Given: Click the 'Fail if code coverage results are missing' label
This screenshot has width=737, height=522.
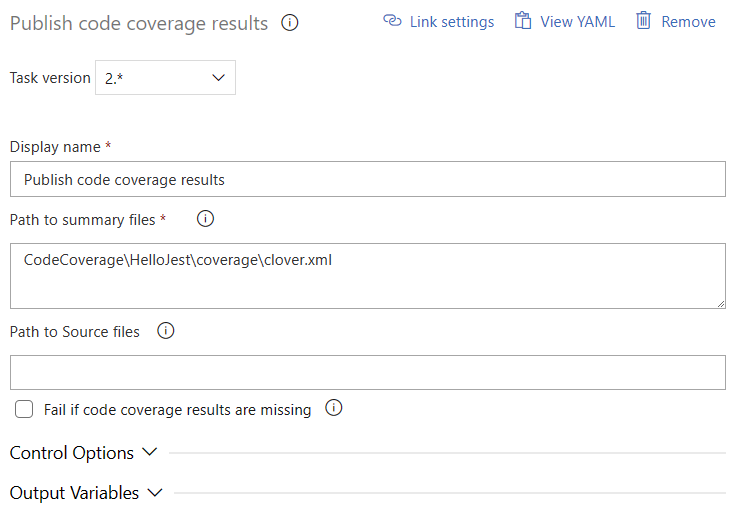Looking at the screenshot, I should point(177,409).
